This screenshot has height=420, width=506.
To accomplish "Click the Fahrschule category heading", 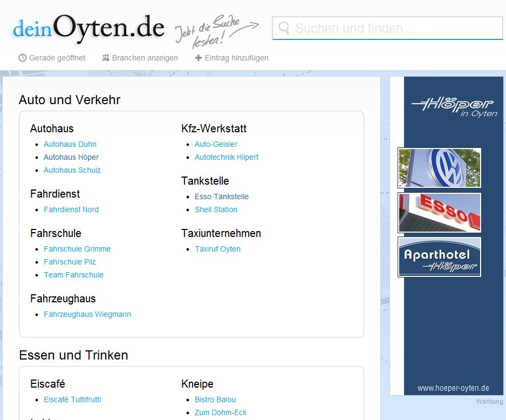I will click(x=56, y=233).
